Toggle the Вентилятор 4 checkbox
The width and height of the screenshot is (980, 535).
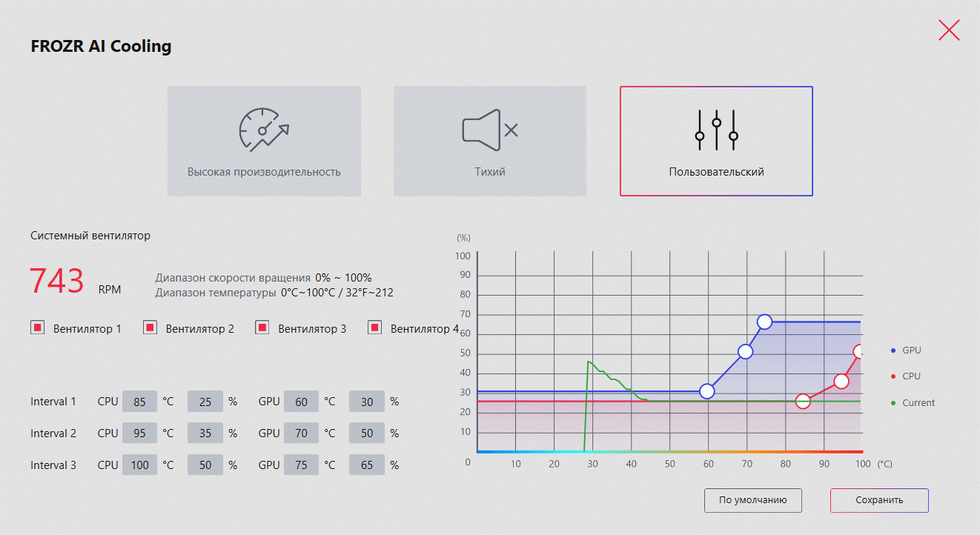tap(375, 328)
